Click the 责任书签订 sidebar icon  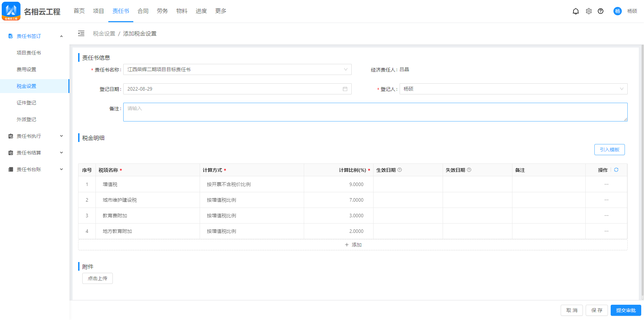tap(10, 36)
